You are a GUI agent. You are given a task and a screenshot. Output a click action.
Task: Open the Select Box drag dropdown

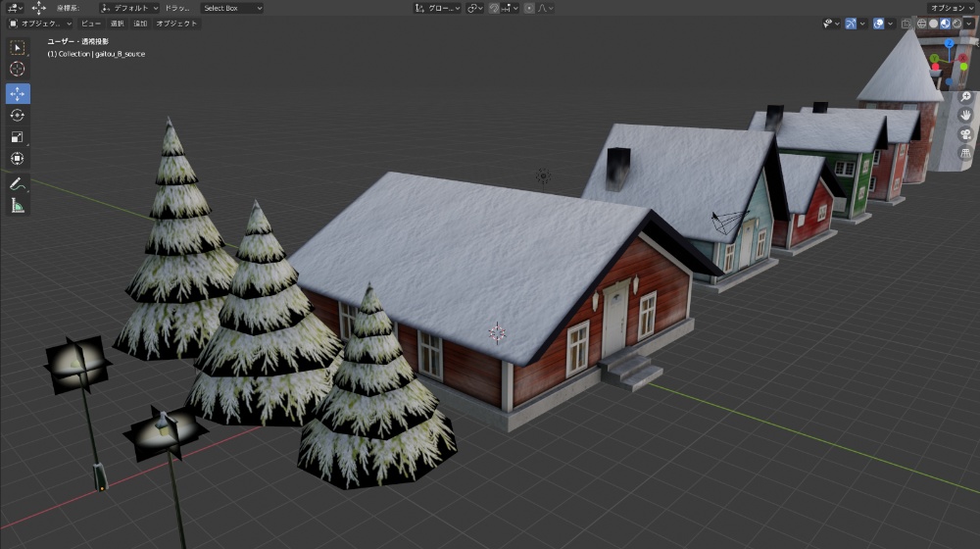[x=232, y=8]
